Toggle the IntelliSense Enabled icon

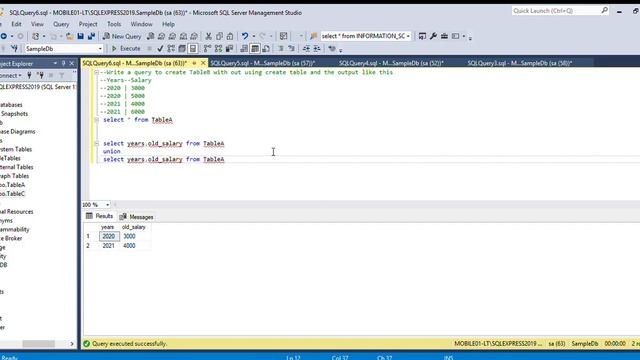tap(193, 49)
